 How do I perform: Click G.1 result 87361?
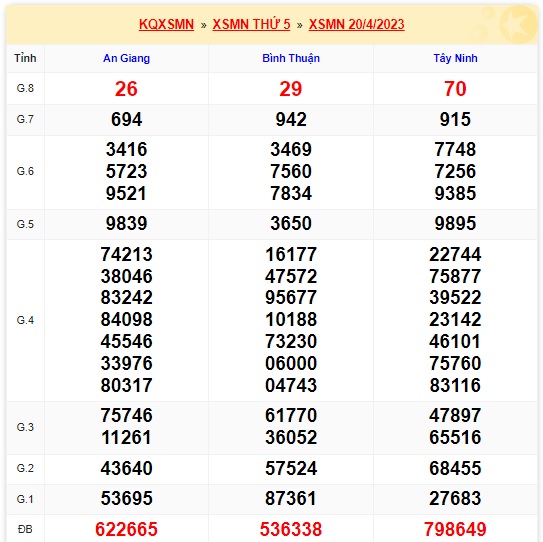coord(291,499)
